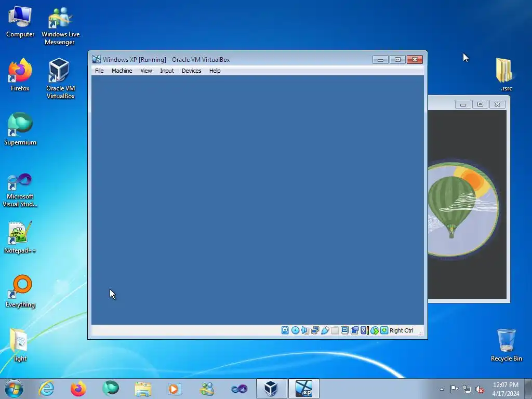
Task: Click the mouse integration status icon
Action: click(x=374, y=330)
